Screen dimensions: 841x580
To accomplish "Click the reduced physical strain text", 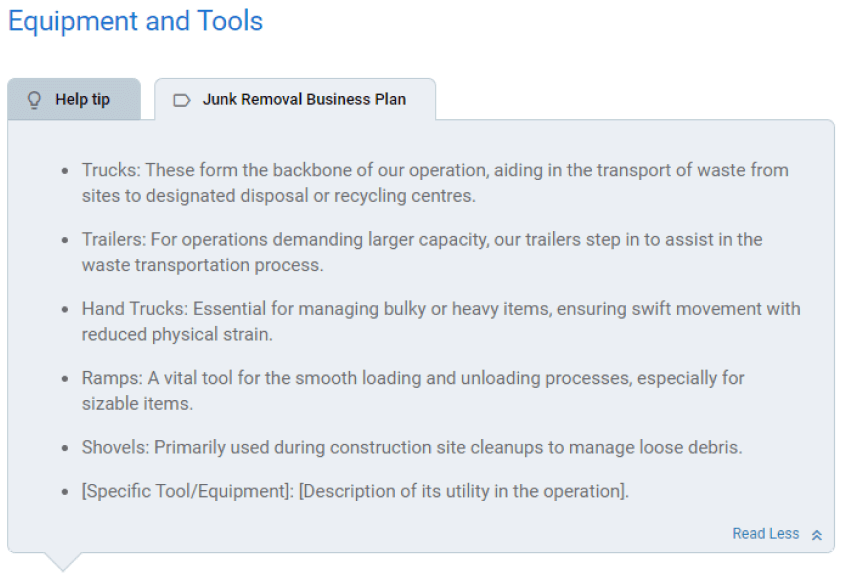I will (177, 334).
